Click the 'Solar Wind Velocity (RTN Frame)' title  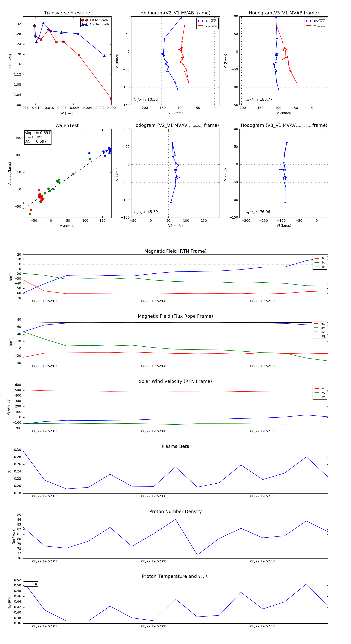coord(175,382)
